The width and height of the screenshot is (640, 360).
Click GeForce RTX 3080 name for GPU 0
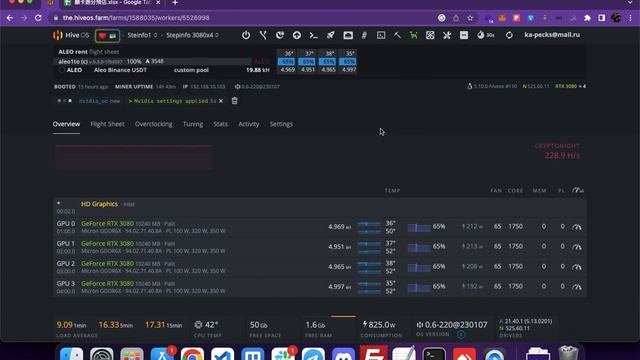point(107,224)
